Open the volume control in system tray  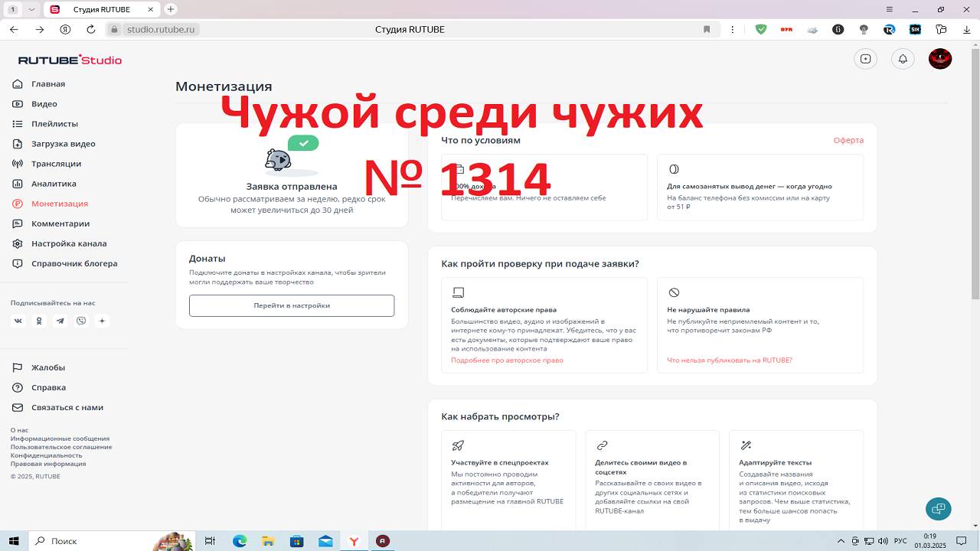pyautogui.click(x=884, y=541)
